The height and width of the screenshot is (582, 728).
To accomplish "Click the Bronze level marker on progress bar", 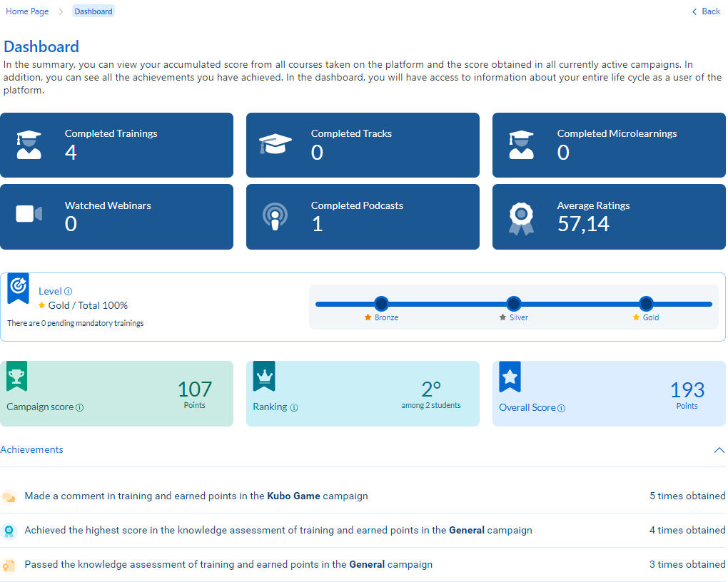I will (x=381, y=304).
